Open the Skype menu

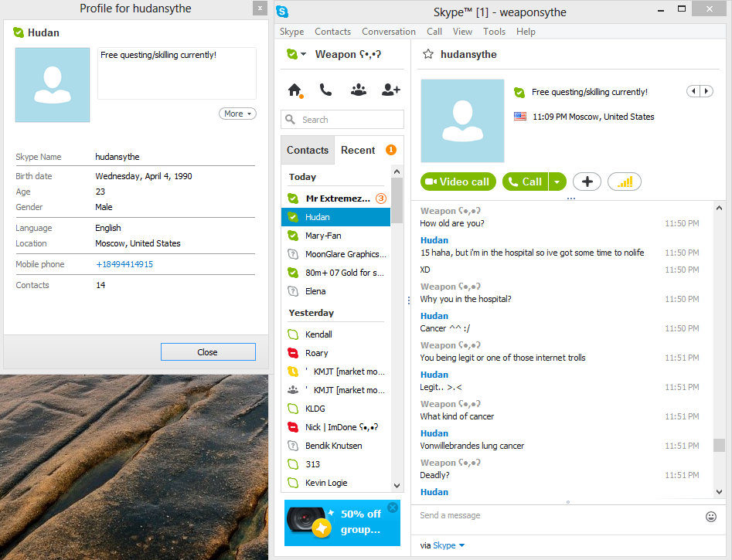tap(291, 31)
